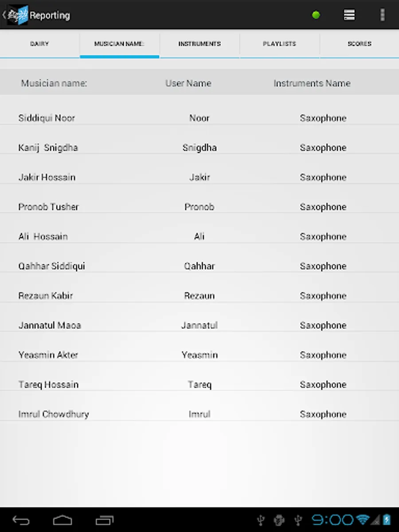399x532 pixels.
Task: Tap the Jakir Hossain musician entry
Action: click(x=47, y=177)
